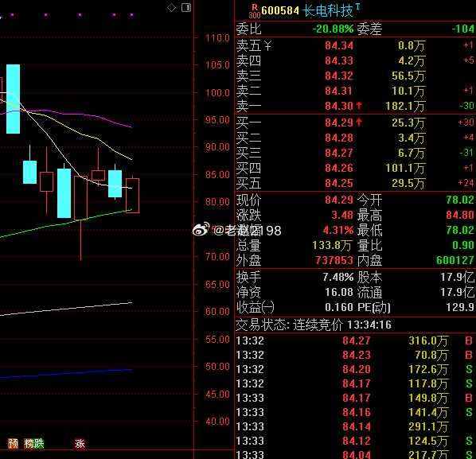Select the tick row with volume 117.8万
The height and width of the screenshot is (459, 476).
click(355, 383)
